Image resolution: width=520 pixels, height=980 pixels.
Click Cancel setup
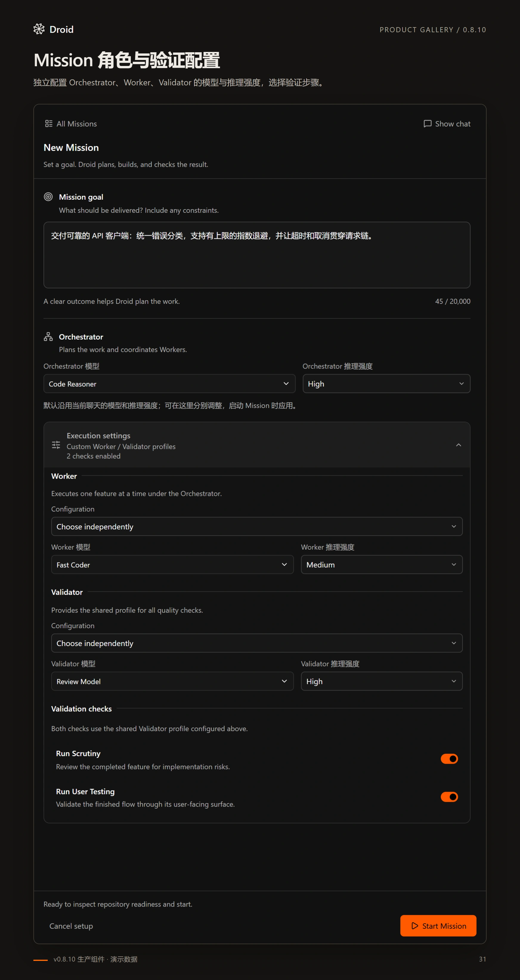click(x=71, y=926)
